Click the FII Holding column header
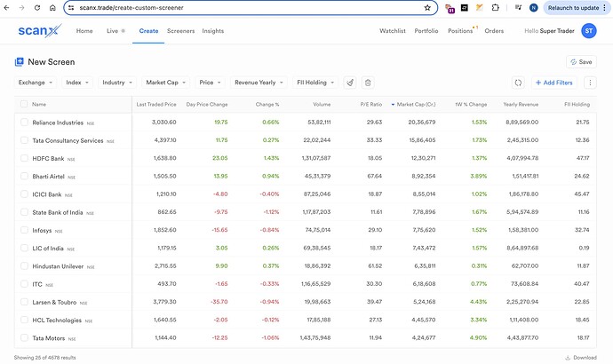Image resolution: width=613 pixels, height=364 pixels. (577, 104)
